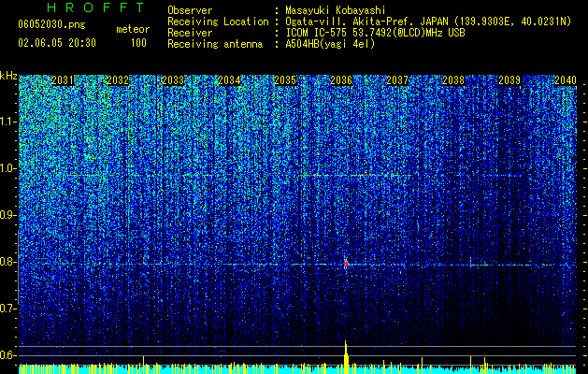Viewport: 588px width, 374px height.
Task: Click the 1.0 frequency axis label
Action: 8,168
